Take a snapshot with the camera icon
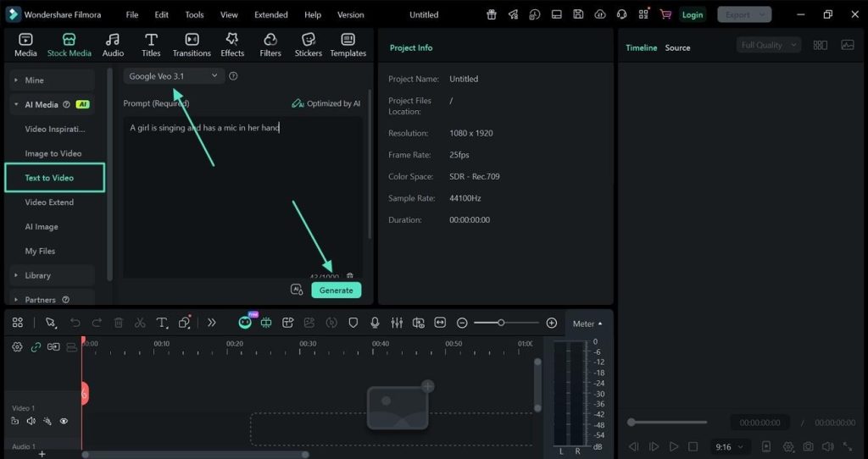Viewport: 868px width, 459px height. (808, 446)
